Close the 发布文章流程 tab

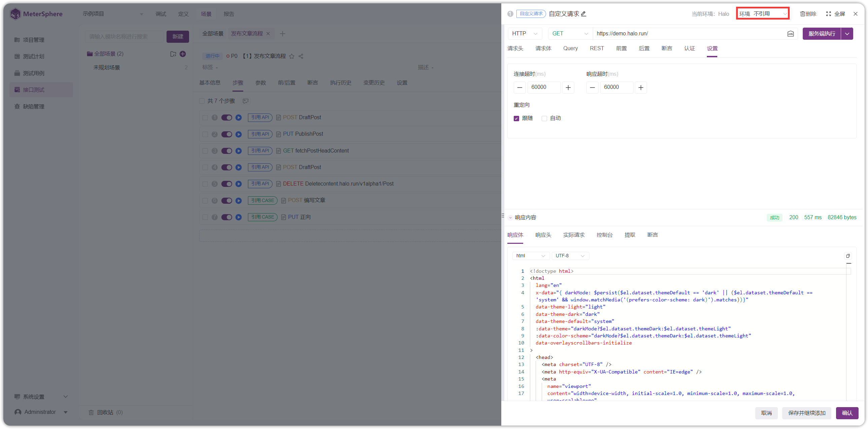point(268,34)
